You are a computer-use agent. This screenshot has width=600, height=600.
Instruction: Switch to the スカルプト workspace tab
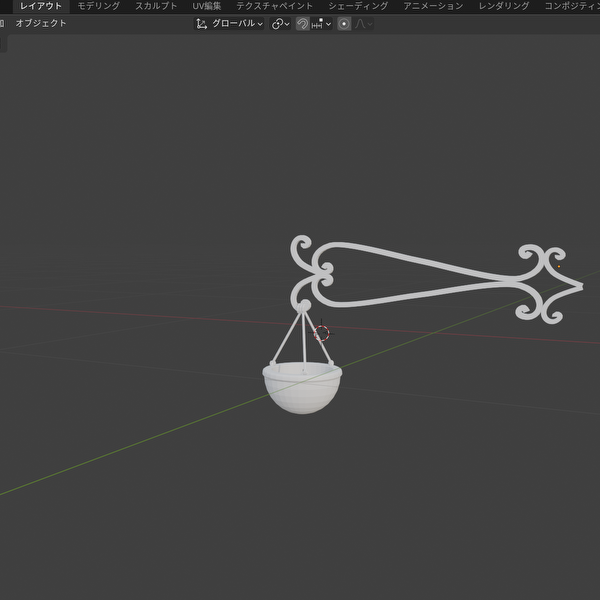tap(156, 6)
